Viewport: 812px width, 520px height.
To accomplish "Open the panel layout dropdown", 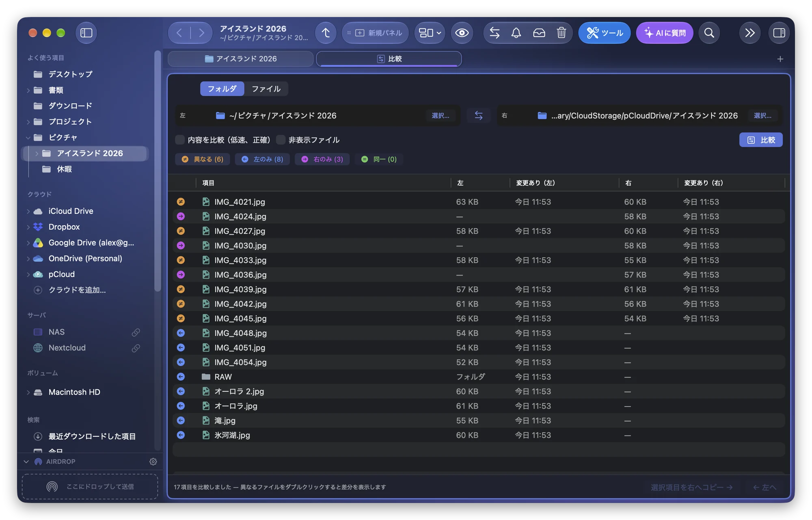I will (x=430, y=33).
